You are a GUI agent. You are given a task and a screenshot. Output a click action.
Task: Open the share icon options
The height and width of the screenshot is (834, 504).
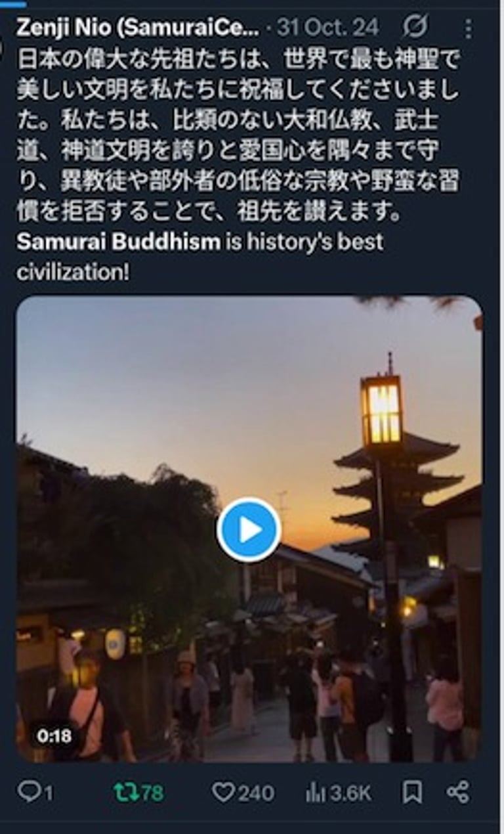(457, 793)
